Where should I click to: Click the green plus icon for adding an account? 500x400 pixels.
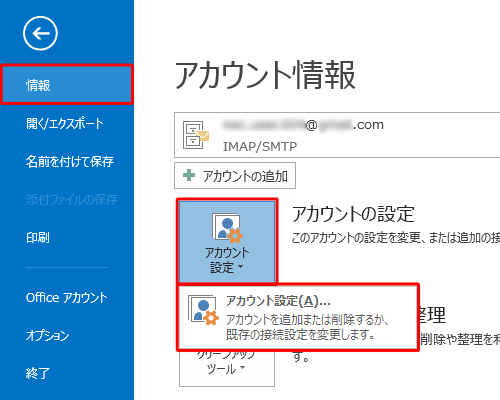189,175
